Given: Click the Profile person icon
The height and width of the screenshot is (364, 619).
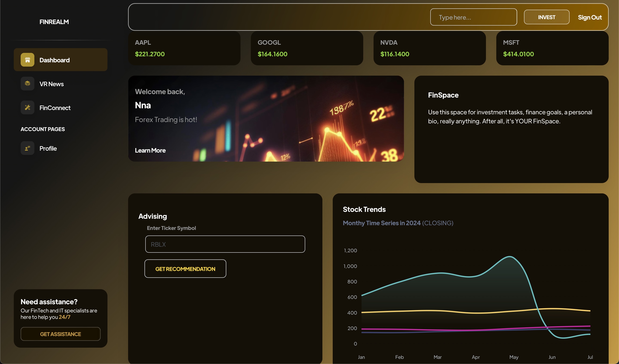Looking at the screenshot, I should 27,148.
